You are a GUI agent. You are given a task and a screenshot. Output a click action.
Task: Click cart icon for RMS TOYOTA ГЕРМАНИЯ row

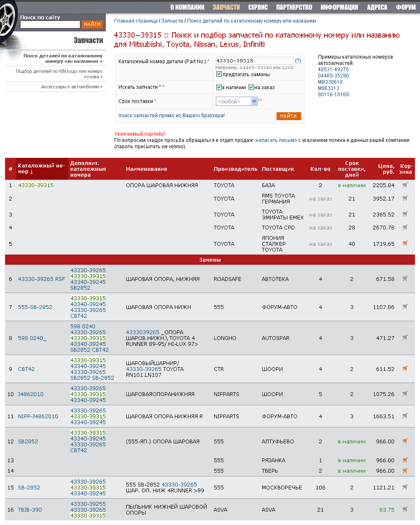pos(405,198)
